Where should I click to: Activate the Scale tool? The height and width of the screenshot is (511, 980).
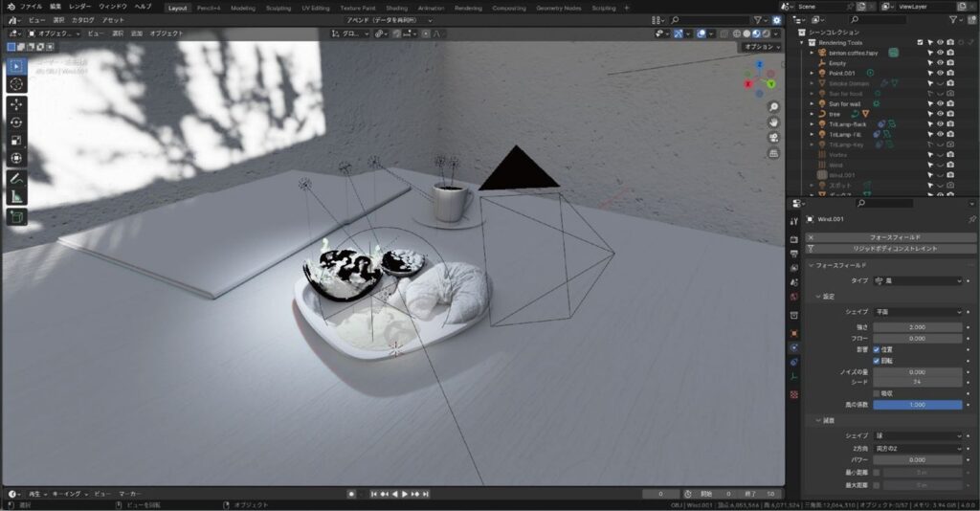(x=16, y=141)
